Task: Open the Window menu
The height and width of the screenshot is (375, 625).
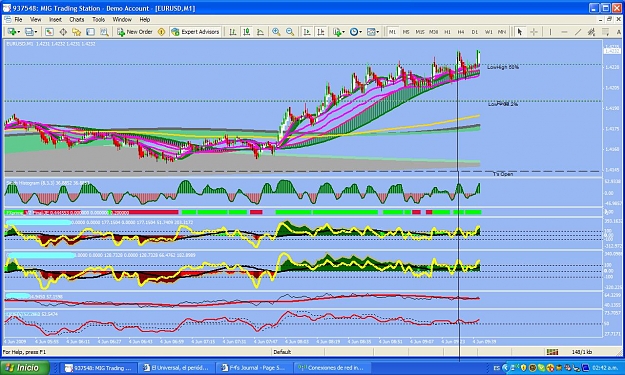Action: [x=122, y=20]
